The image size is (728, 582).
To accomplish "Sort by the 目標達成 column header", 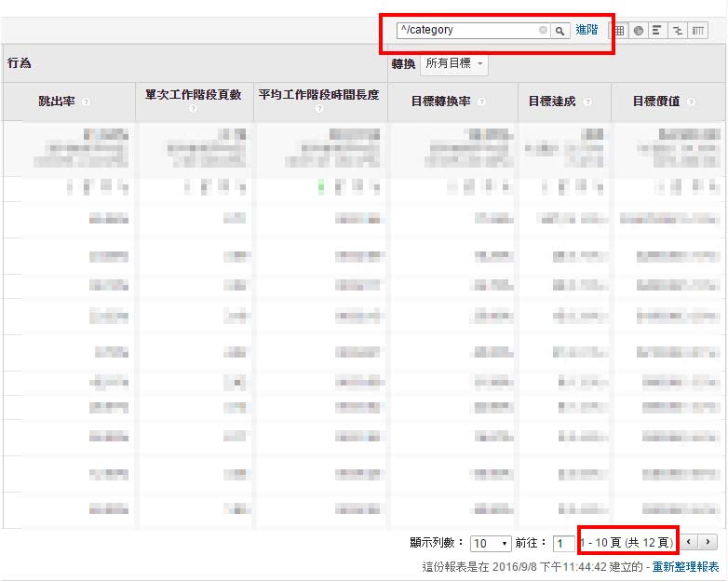I will pyautogui.click(x=552, y=102).
